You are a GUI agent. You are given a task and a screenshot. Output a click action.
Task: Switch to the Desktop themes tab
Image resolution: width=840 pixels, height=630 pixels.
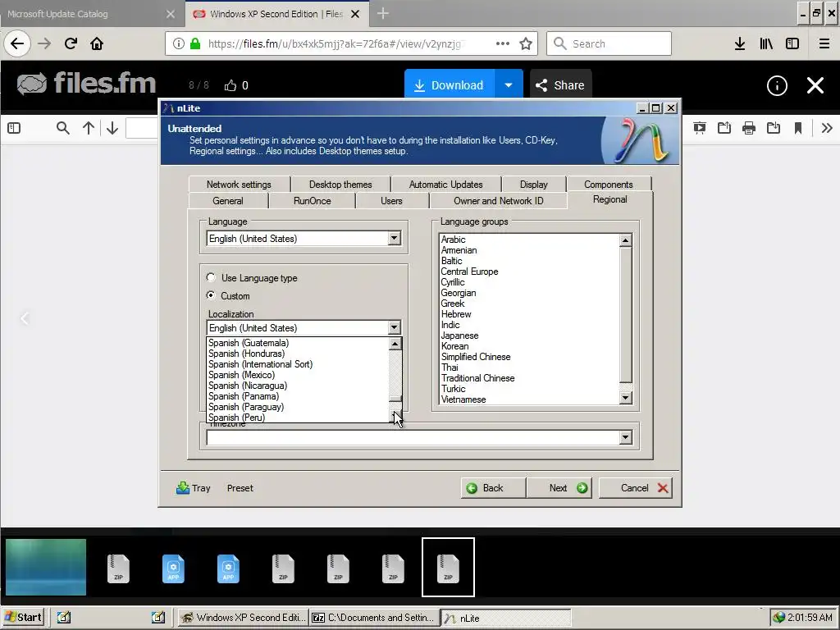340,185
